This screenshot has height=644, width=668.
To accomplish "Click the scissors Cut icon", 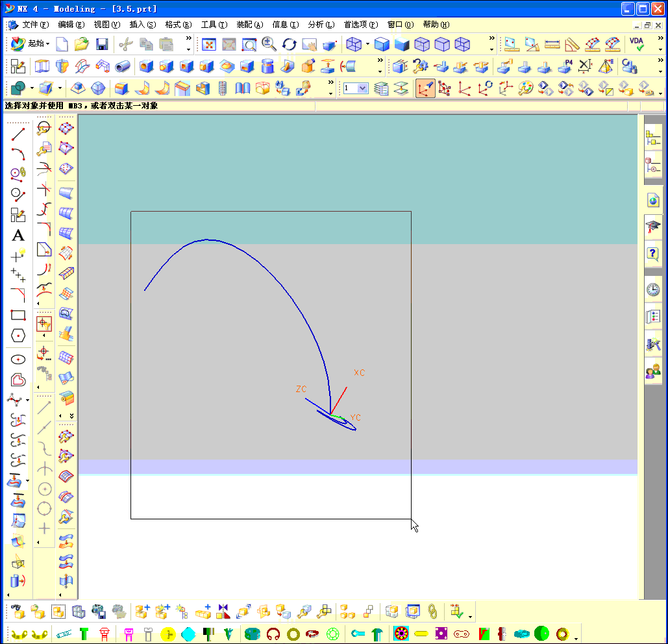I will (x=126, y=44).
